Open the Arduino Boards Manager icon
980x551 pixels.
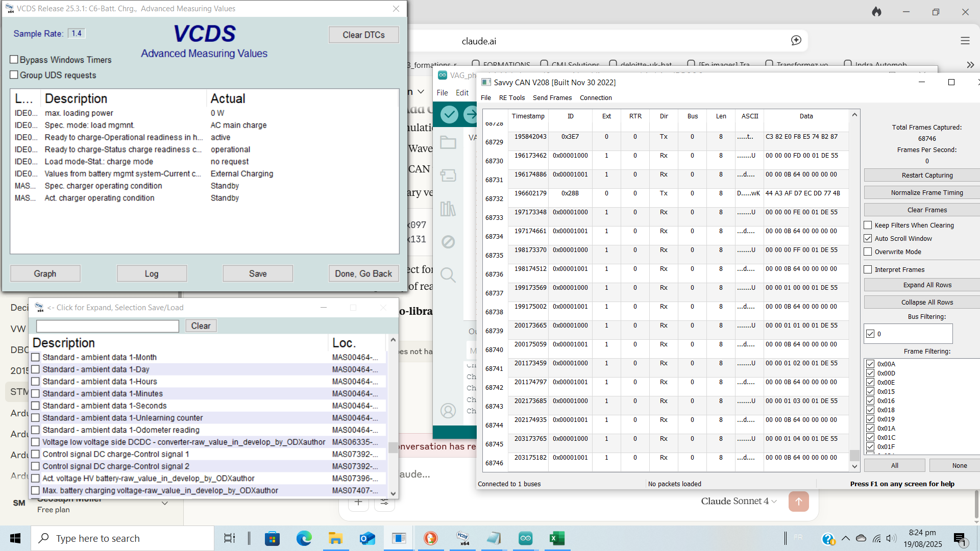click(x=448, y=176)
